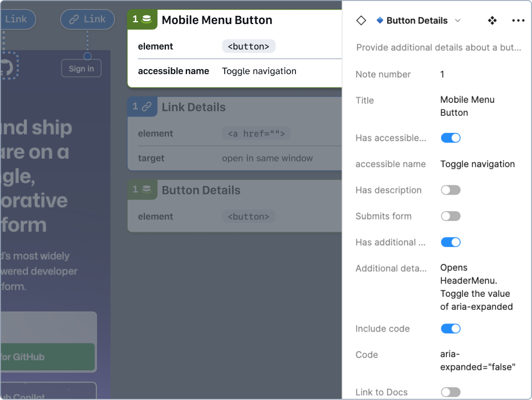The image size is (532, 400).
Task: Click the link icon badge on Link Details
Action: point(142,107)
